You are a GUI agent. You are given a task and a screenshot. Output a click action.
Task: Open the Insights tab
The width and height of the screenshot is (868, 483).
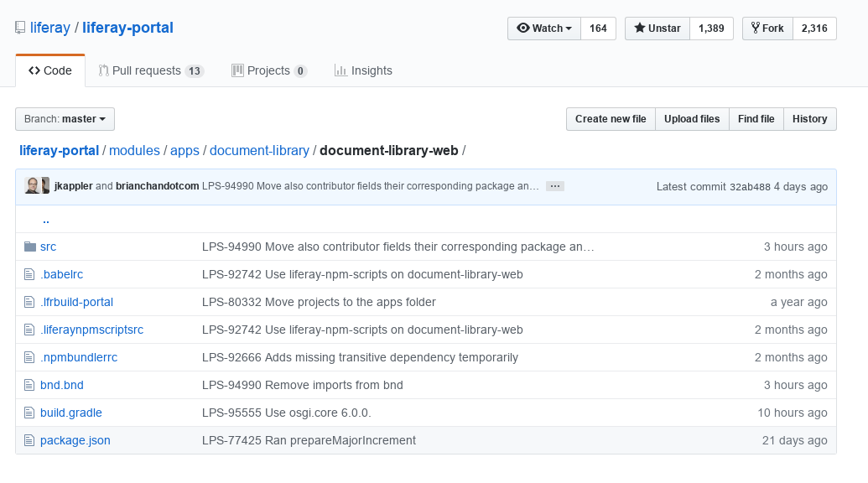tap(363, 71)
